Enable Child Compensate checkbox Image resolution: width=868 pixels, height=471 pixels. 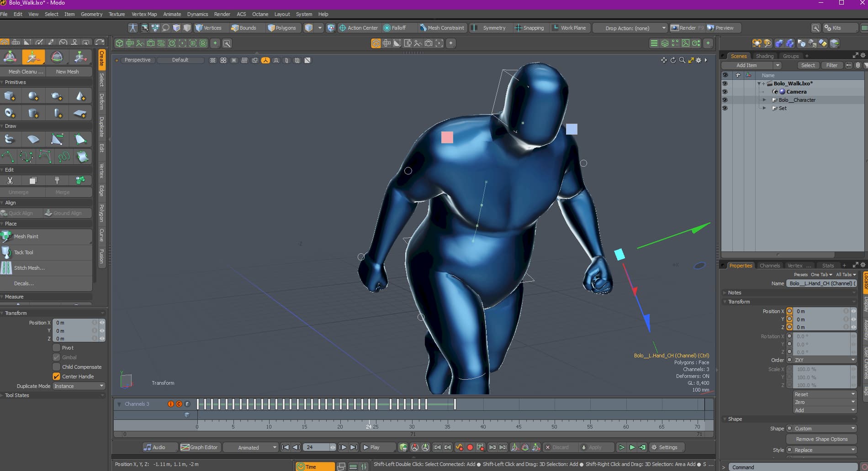57,367
